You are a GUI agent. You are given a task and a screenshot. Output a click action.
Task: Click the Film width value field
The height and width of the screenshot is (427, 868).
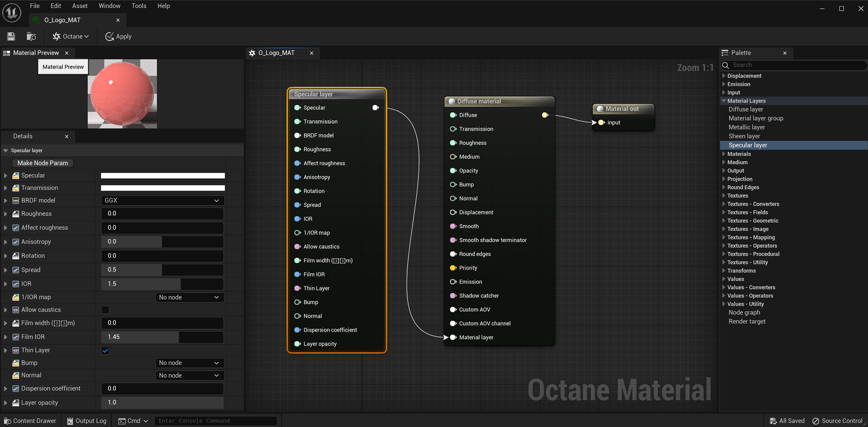point(163,323)
